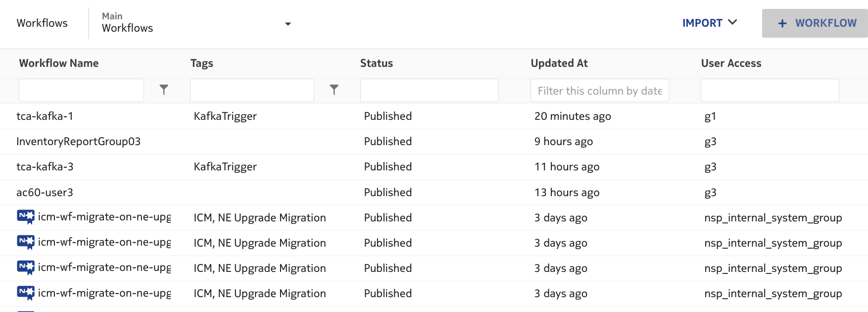Click the Workflow Name filter funnel icon
Viewport: 868px width, 312px height.
click(164, 90)
